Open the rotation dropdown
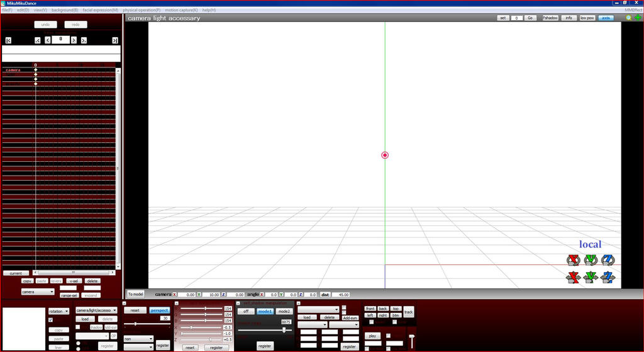644x352 pixels. [58, 311]
